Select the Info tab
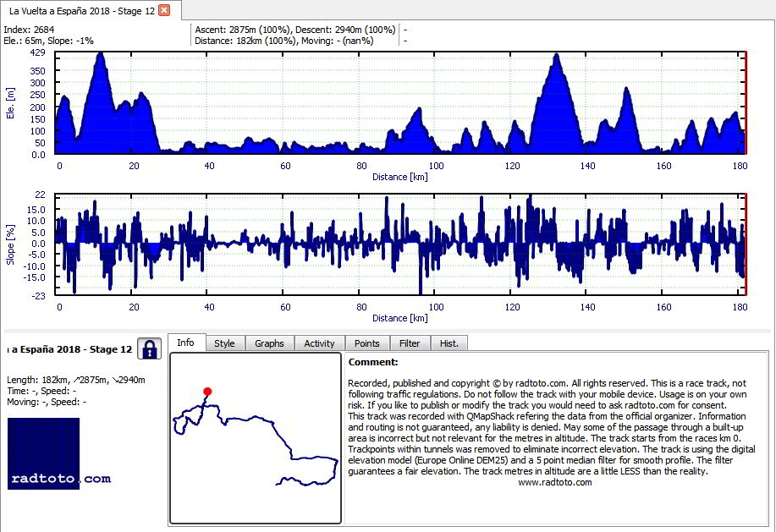This screenshot has height=532, width=776. pyautogui.click(x=185, y=343)
